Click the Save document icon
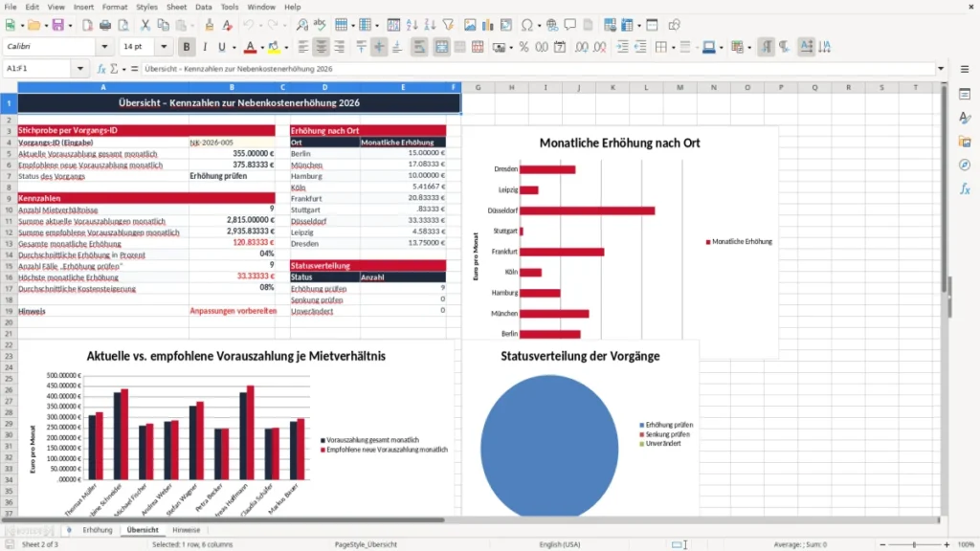Screen dimensions: 980x551 point(58,25)
